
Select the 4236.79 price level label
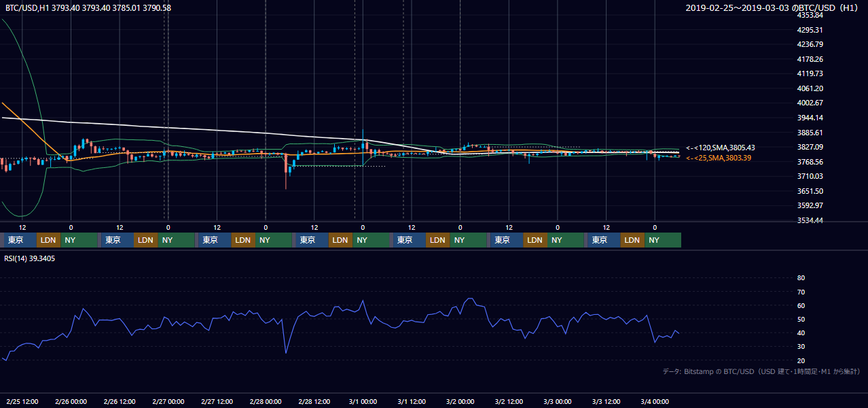(x=810, y=45)
